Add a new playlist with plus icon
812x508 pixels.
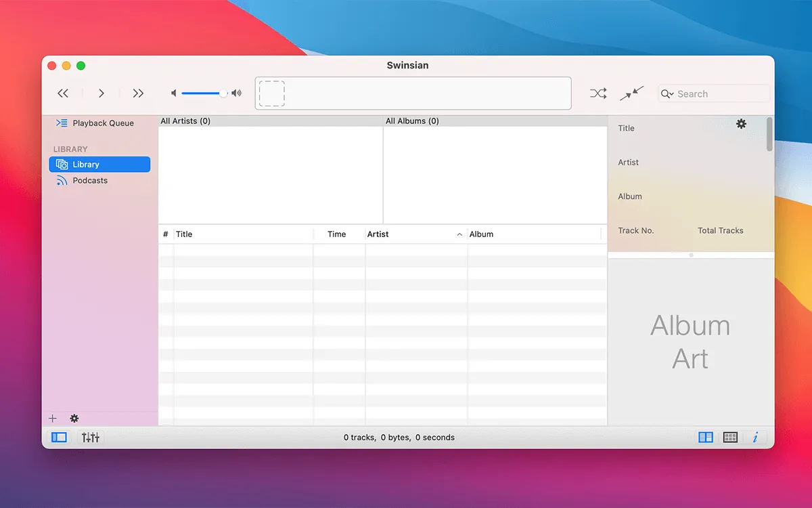(x=53, y=419)
